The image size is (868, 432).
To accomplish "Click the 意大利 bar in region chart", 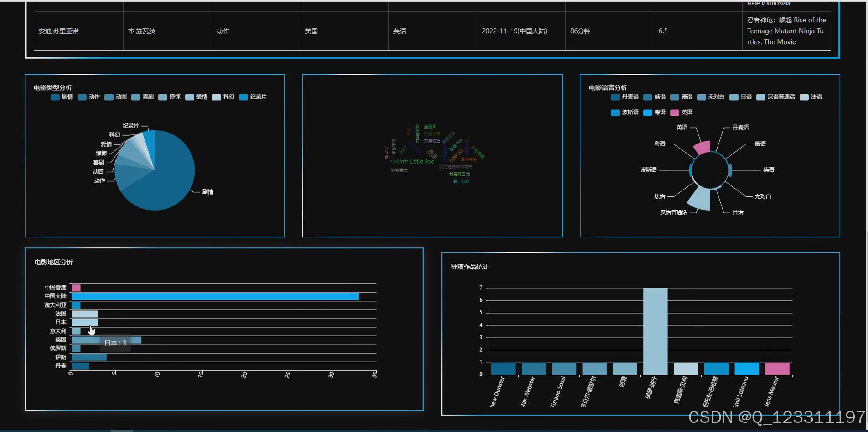I will (76, 331).
